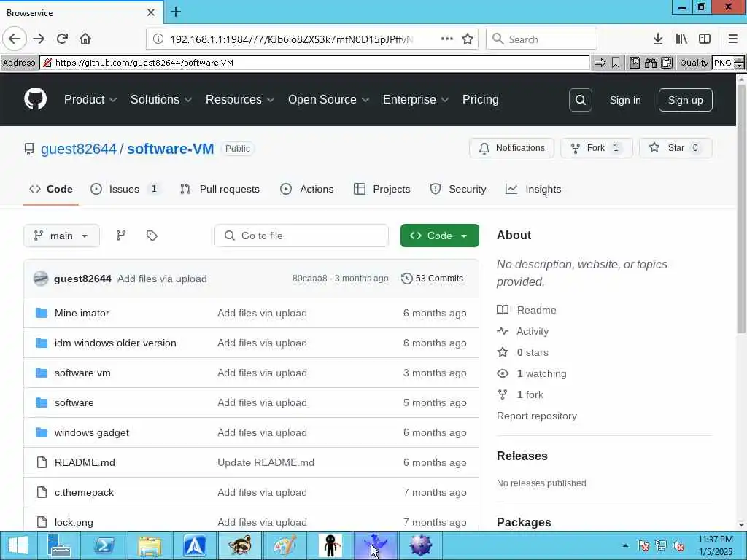
Task: Open the c.themepack file
Action: pyautogui.click(x=84, y=492)
